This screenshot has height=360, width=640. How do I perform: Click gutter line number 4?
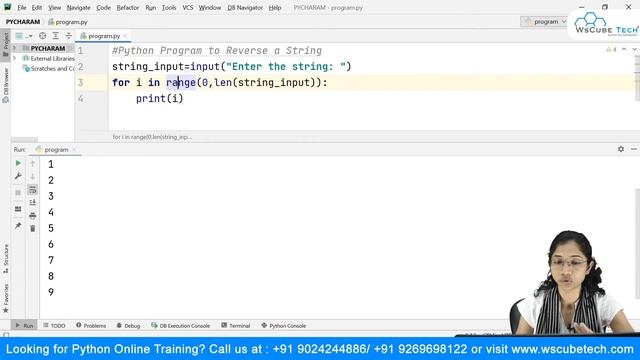click(x=81, y=98)
